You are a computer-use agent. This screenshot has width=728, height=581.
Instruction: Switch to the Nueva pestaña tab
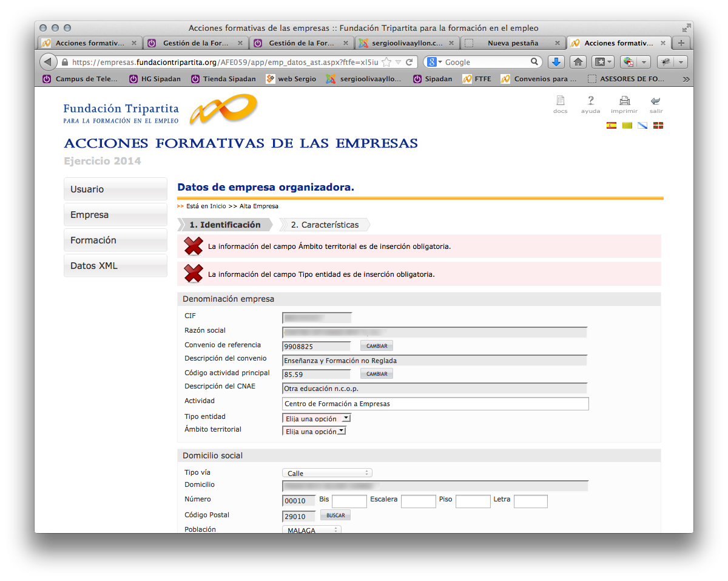[x=513, y=43]
